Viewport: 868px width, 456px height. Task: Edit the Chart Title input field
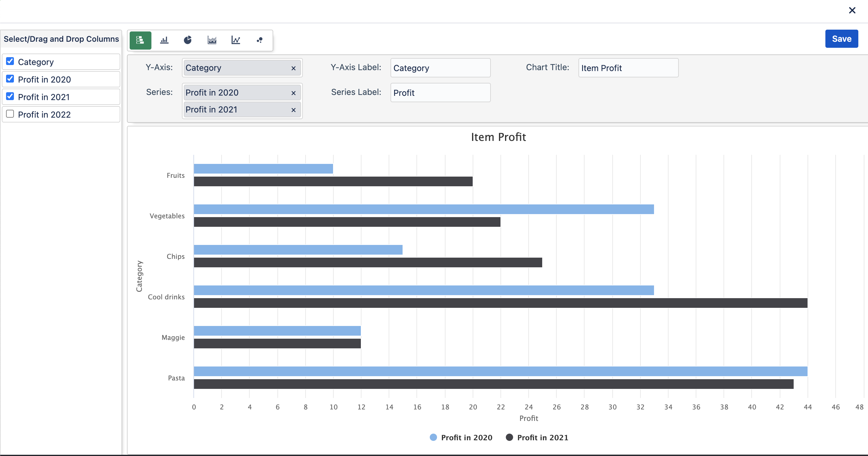628,68
